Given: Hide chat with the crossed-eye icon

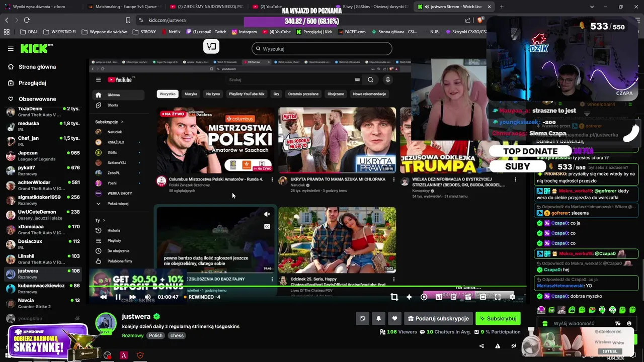Looking at the screenshot, I should (514, 346).
